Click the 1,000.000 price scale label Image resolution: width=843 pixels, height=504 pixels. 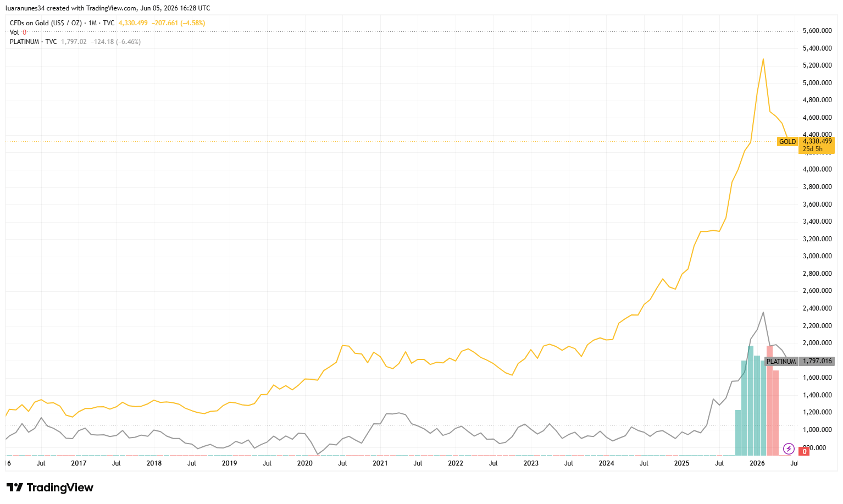(x=817, y=430)
